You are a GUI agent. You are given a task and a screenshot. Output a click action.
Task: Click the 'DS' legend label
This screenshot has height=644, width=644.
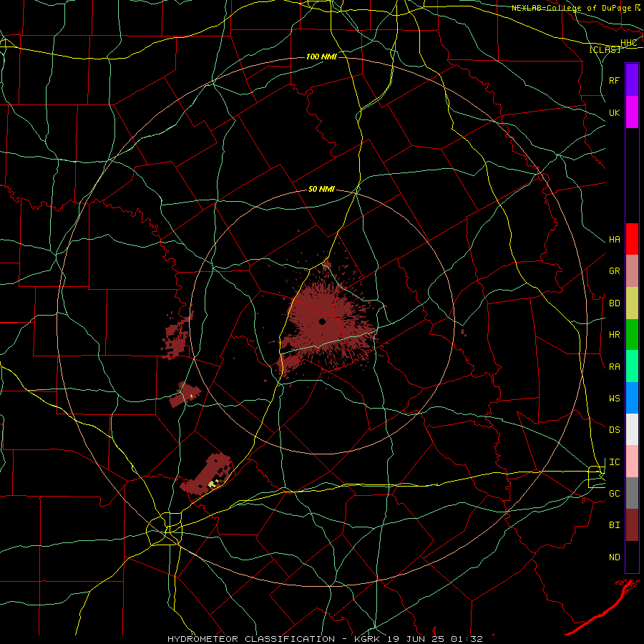pos(614,430)
